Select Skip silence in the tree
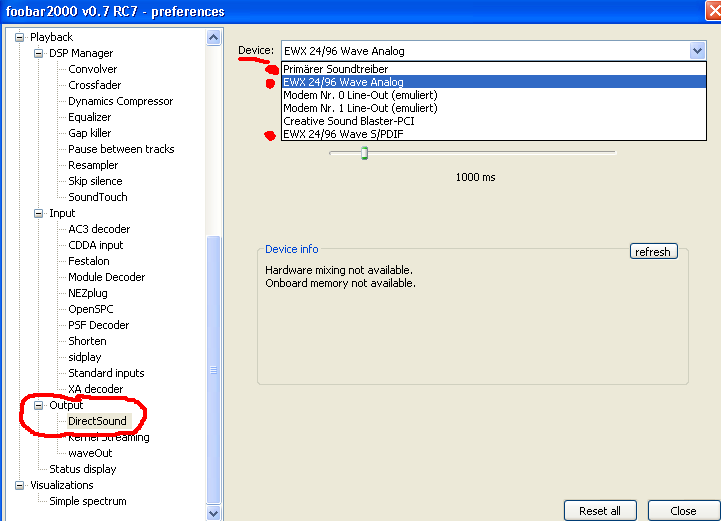 pyautogui.click(x=95, y=181)
